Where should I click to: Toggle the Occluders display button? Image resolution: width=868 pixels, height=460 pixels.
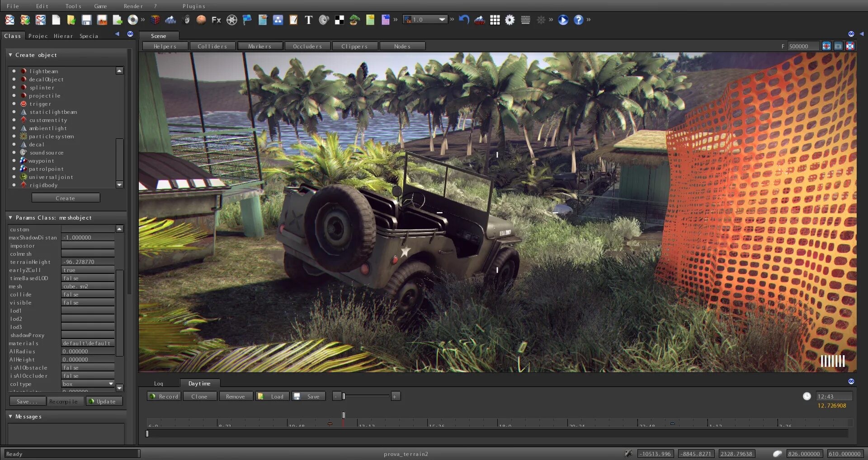(x=307, y=46)
